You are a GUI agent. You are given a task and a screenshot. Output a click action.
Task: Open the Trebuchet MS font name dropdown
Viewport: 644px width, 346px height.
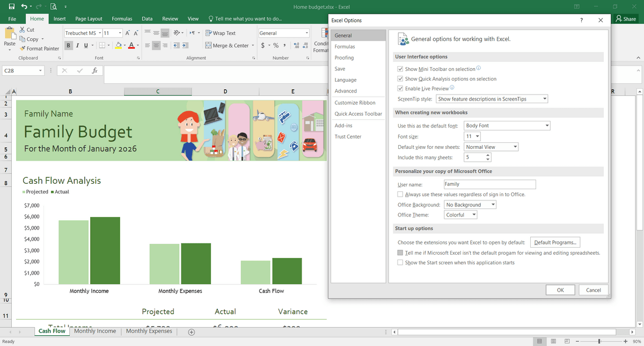[99, 33]
